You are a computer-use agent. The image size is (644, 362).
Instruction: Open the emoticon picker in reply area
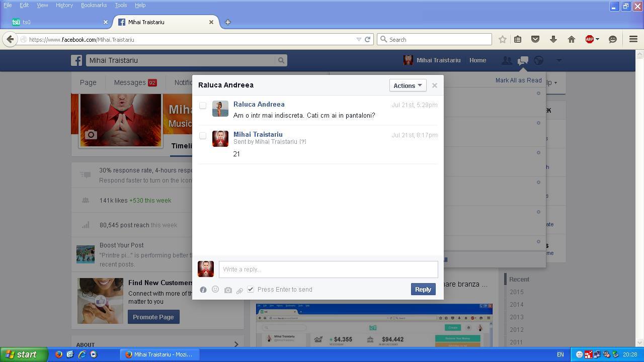215,289
